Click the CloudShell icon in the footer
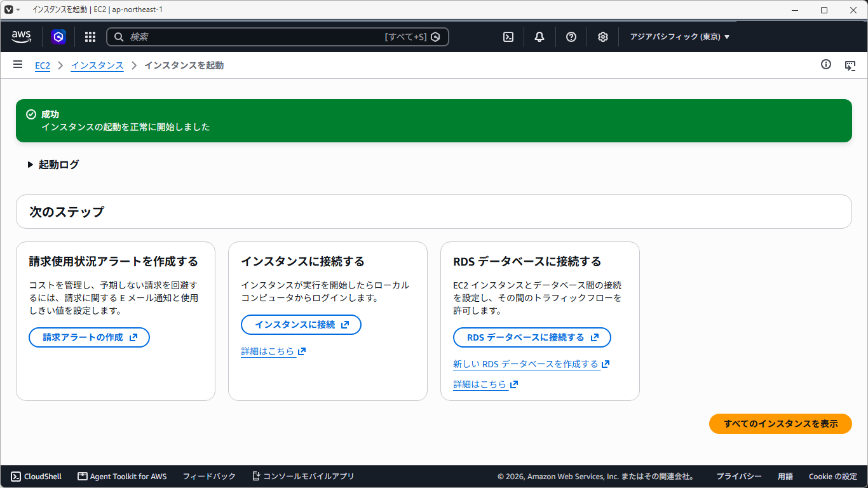This screenshot has height=488, width=868. coord(16,477)
